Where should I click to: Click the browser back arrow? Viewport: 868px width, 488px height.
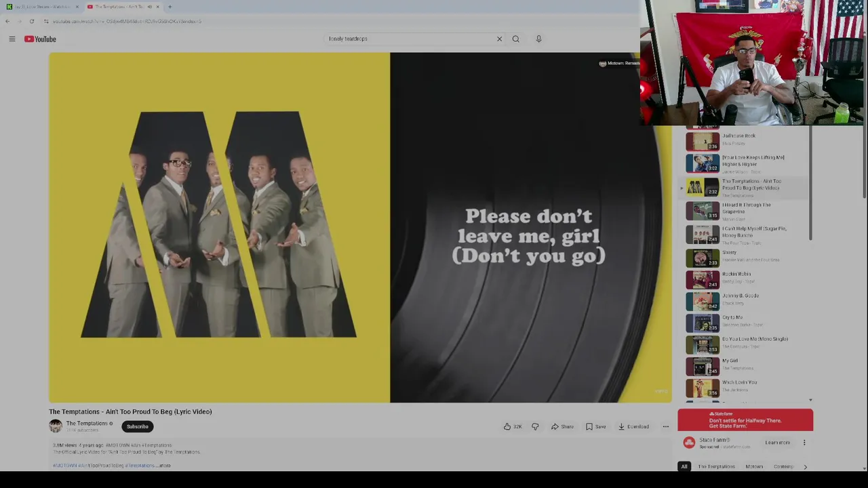7,21
